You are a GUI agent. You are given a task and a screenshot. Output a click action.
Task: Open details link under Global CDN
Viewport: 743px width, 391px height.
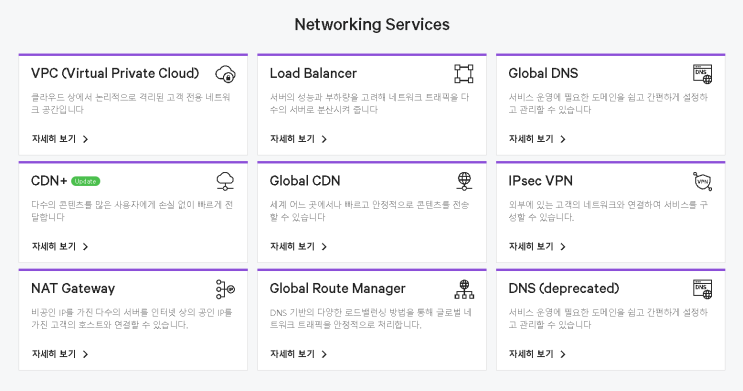(299, 246)
